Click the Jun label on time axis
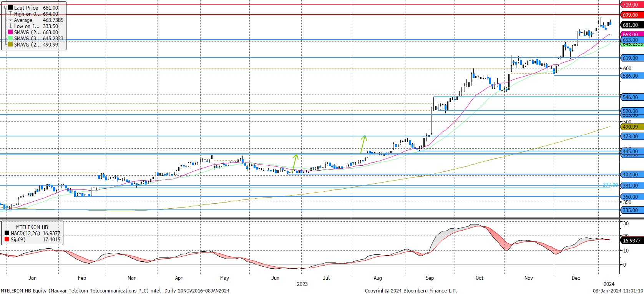 [275, 278]
